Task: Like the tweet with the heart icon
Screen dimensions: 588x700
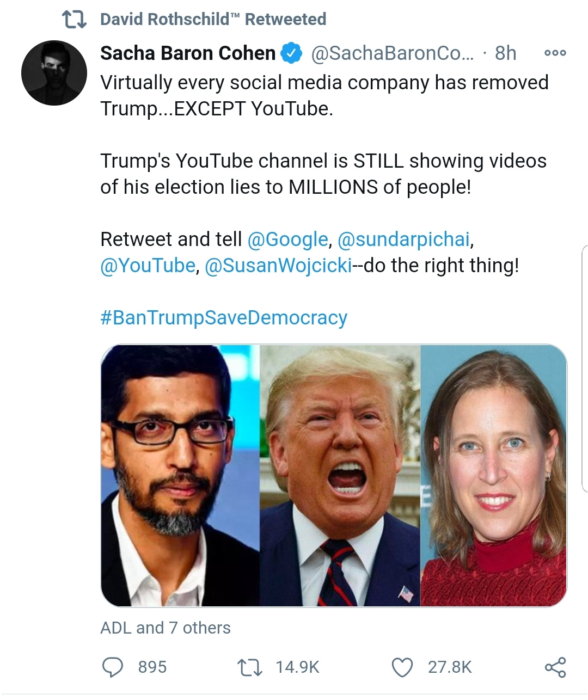Action: pos(402,667)
